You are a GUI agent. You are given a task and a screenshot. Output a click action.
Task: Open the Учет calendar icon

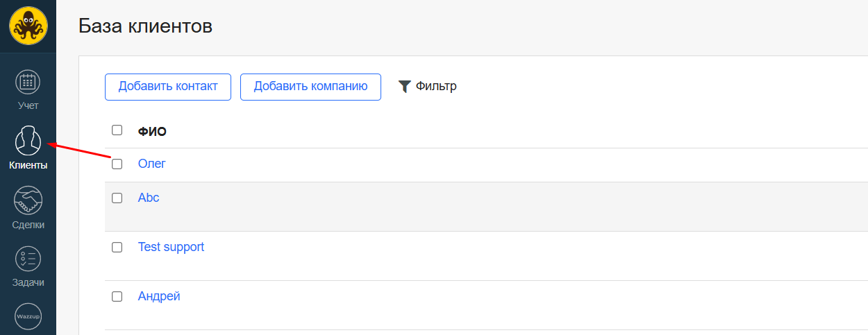[28, 82]
